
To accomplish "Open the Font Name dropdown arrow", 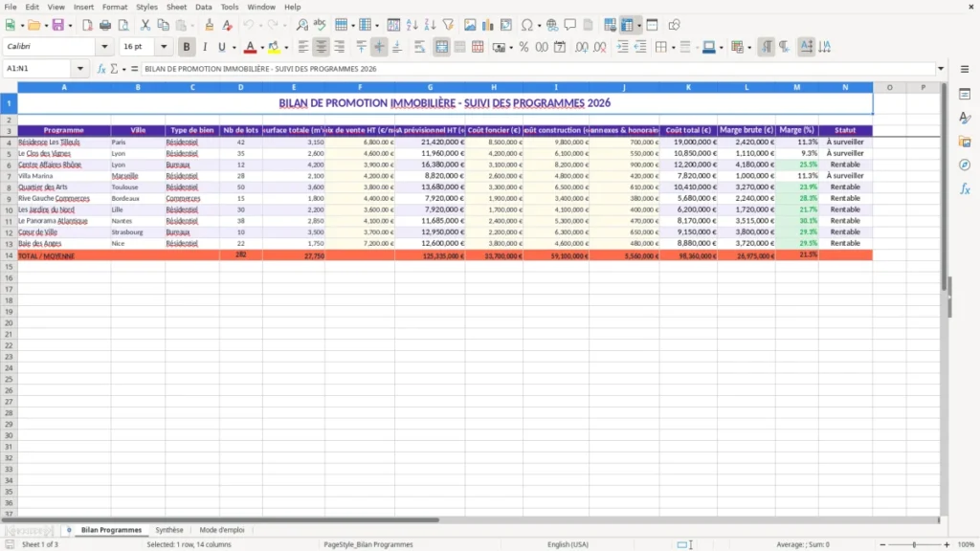I will pos(104,46).
